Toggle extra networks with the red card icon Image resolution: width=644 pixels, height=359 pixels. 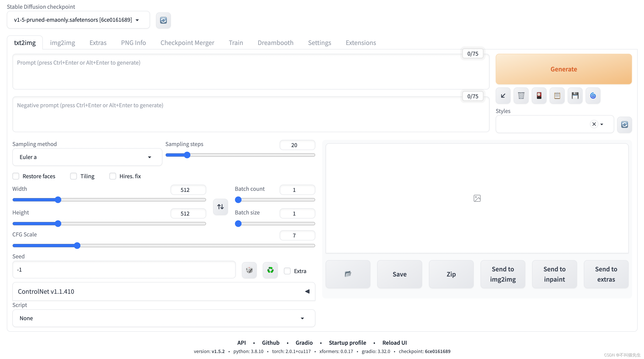pyautogui.click(x=539, y=96)
